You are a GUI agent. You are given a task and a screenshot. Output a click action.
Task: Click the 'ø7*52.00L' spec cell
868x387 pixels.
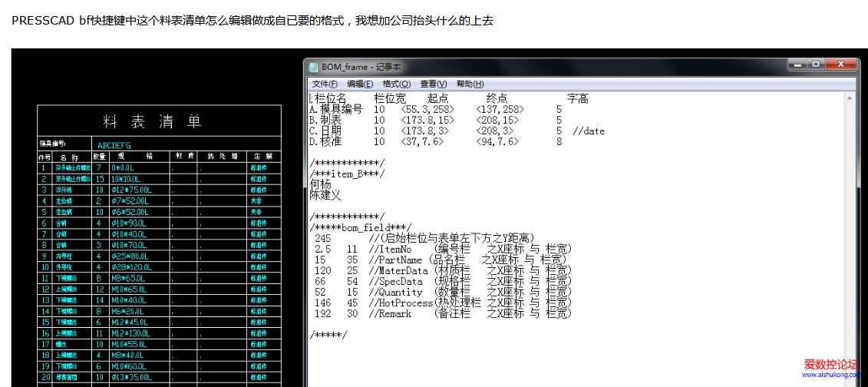[x=129, y=201]
